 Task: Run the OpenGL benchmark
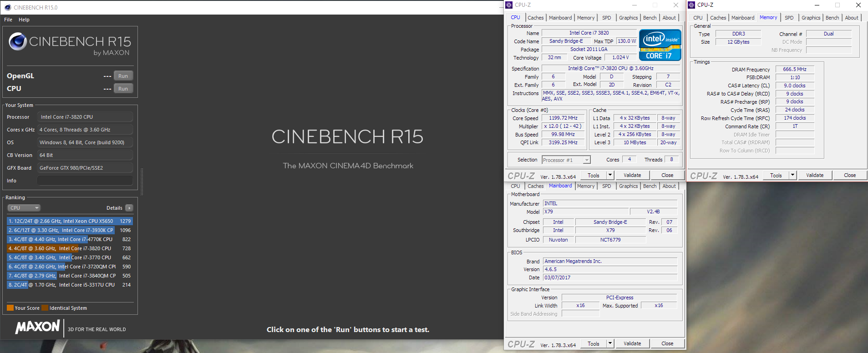click(x=123, y=76)
